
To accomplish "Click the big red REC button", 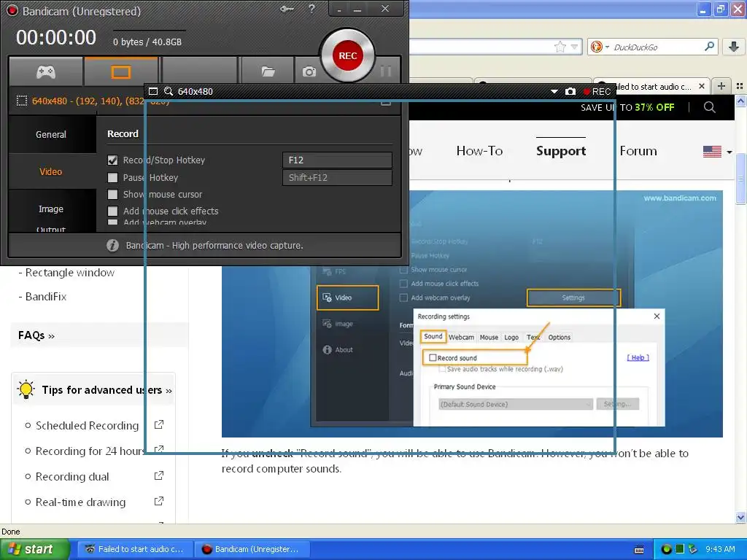I will (348, 55).
